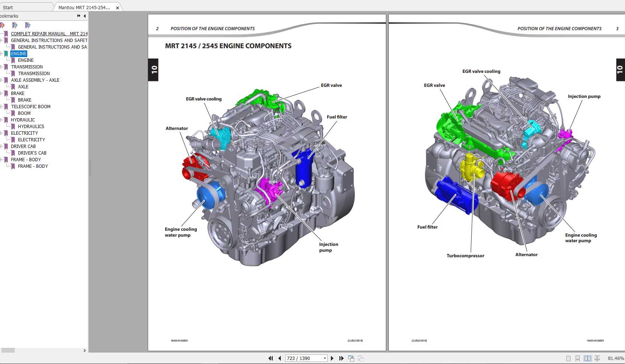Click the add bookmark icon
The image size is (625, 364).
coord(15,25)
